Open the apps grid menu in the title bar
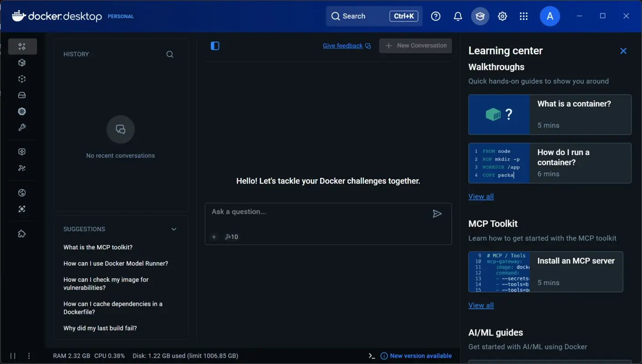This screenshot has height=364, width=642. pos(523,16)
